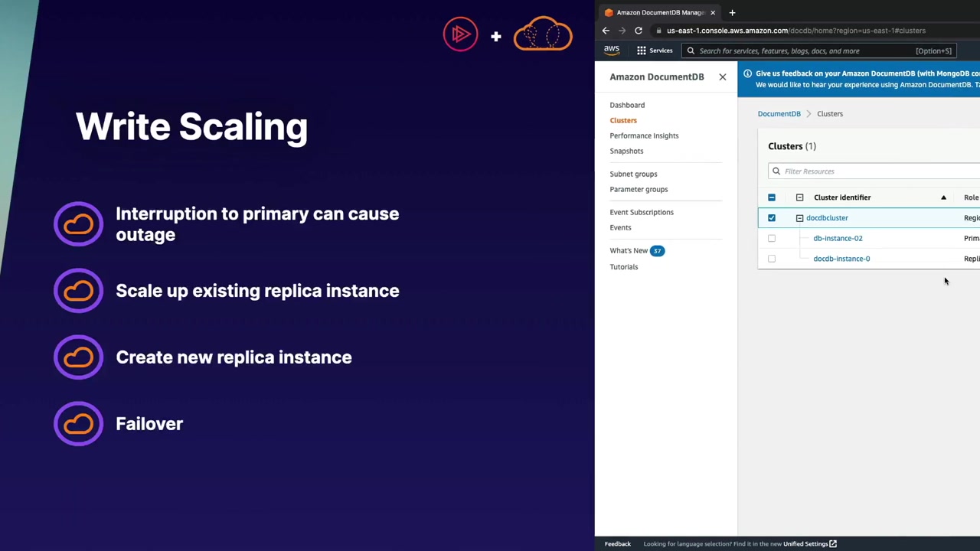Reload the AWS console page
980x551 pixels.
(639, 31)
